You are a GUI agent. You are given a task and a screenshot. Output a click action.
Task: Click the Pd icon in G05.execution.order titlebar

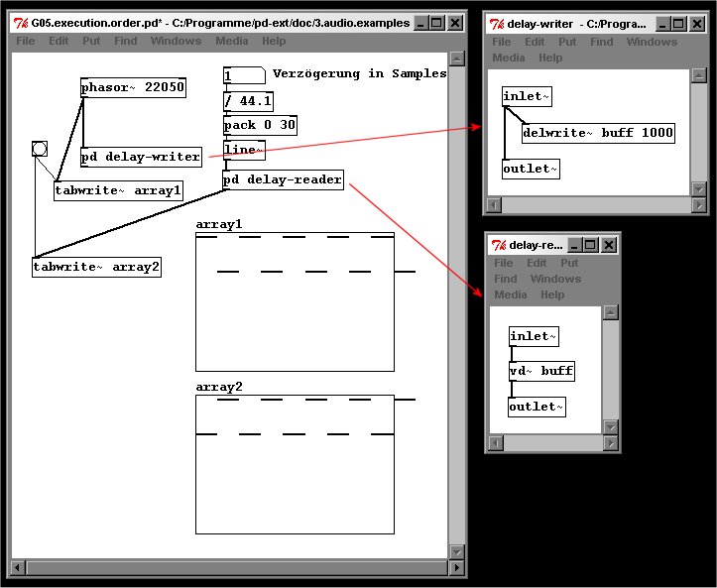click(x=20, y=22)
